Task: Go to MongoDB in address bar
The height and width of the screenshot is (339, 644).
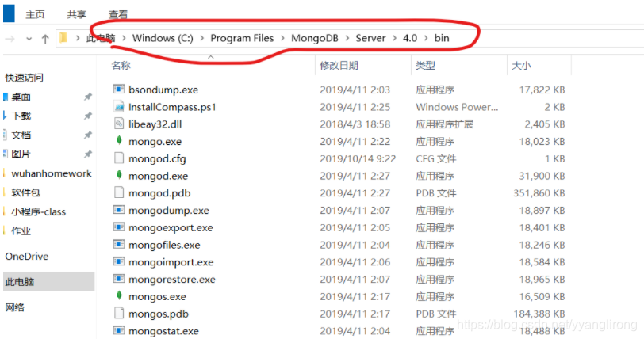Action: 315,38
